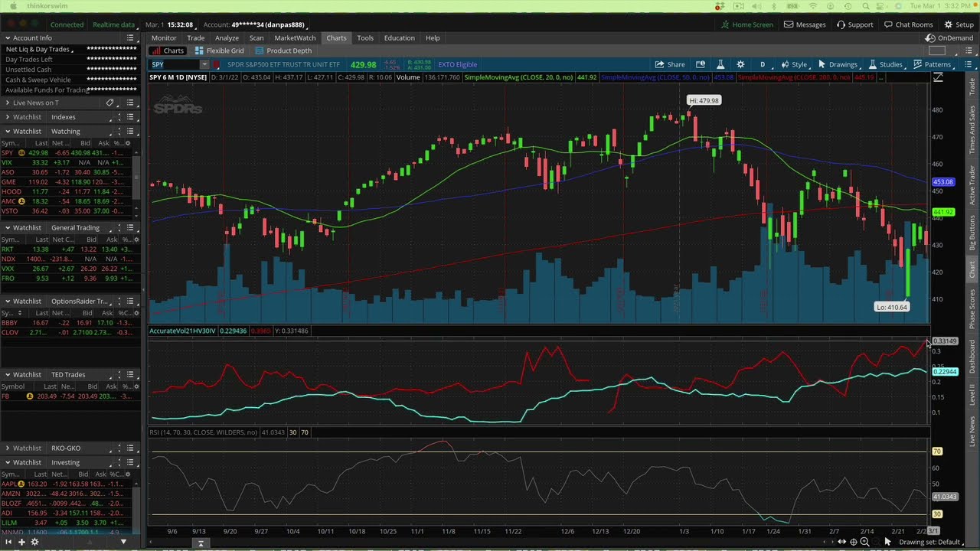
Task: Click the Live News tag/link icon
Action: click(110, 103)
